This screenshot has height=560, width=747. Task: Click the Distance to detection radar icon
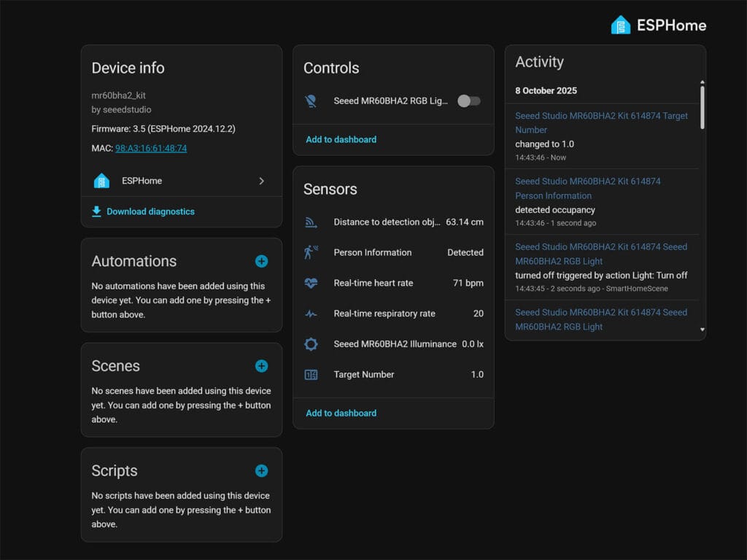[311, 222]
